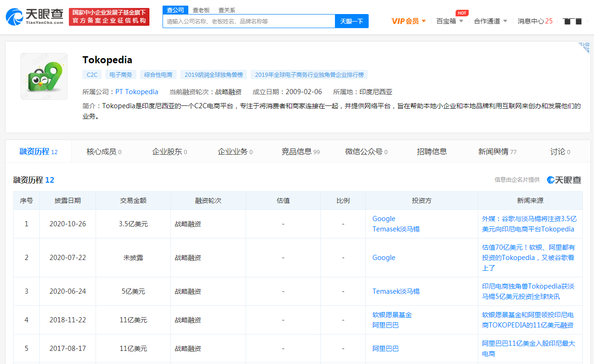Click the Tokopedia company name heading
This screenshot has width=594, height=364.
(107, 60)
